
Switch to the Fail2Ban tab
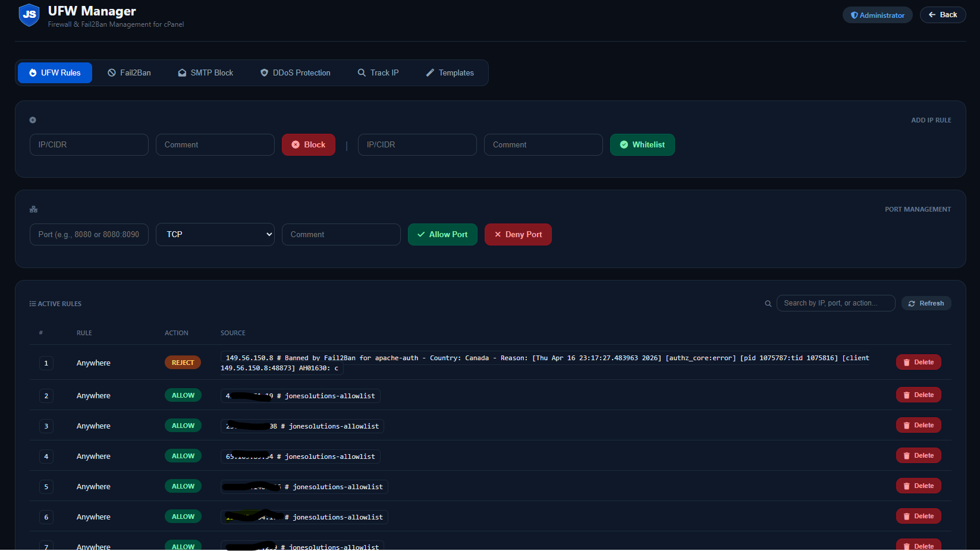point(129,73)
